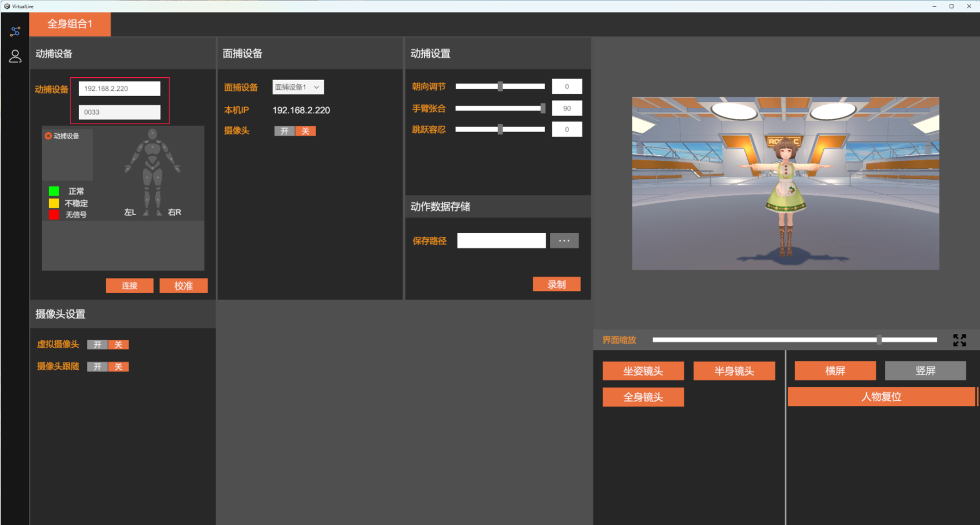Click the humanoid body figure diagram
This screenshot has height=525, width=980.
pos(152,172)
